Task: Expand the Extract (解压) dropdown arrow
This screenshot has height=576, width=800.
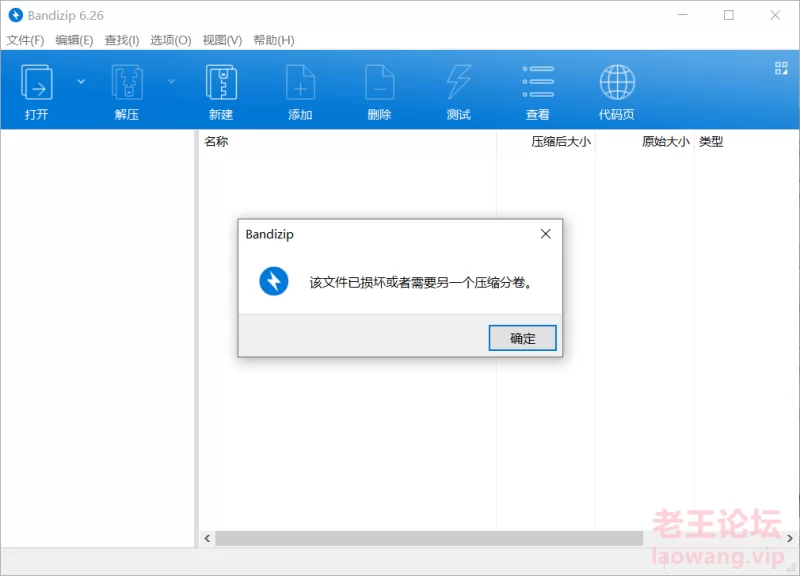Action: click(171, 82)
